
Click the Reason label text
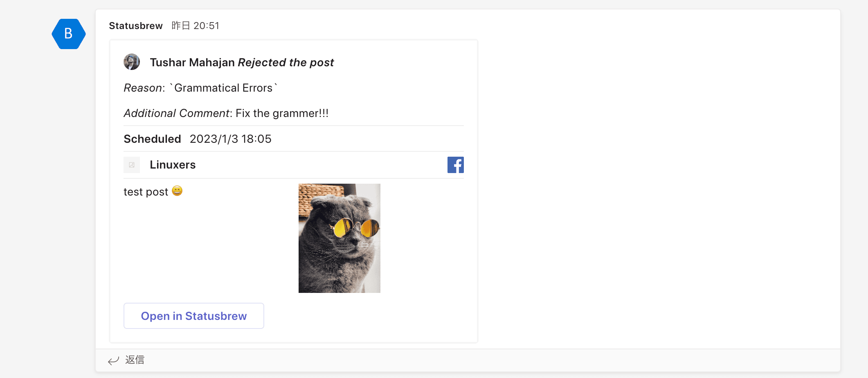point(143,88)
